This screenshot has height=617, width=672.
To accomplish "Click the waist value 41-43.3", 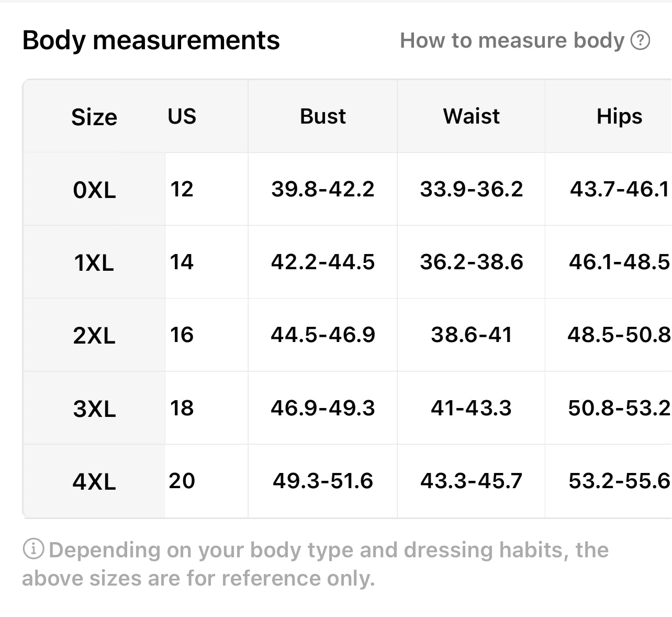I will [x=471, y=408].
